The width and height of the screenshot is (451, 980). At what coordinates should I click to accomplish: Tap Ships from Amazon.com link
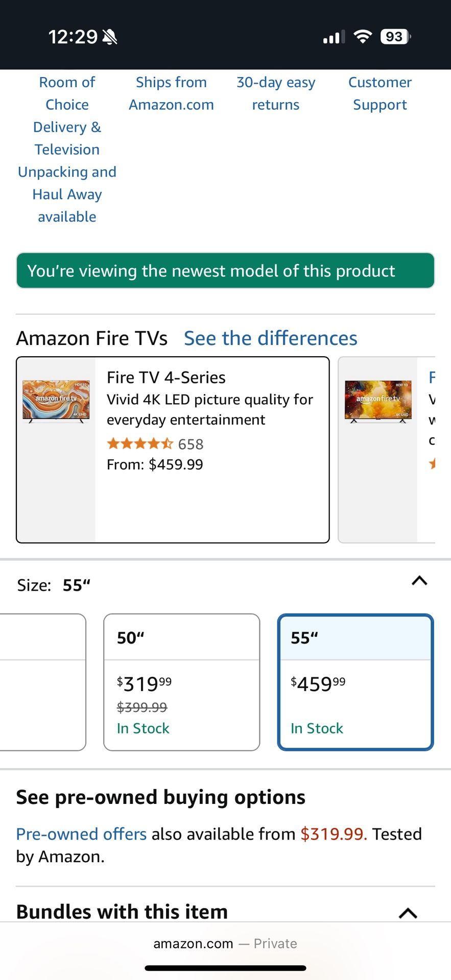click(x=171, y=93)
